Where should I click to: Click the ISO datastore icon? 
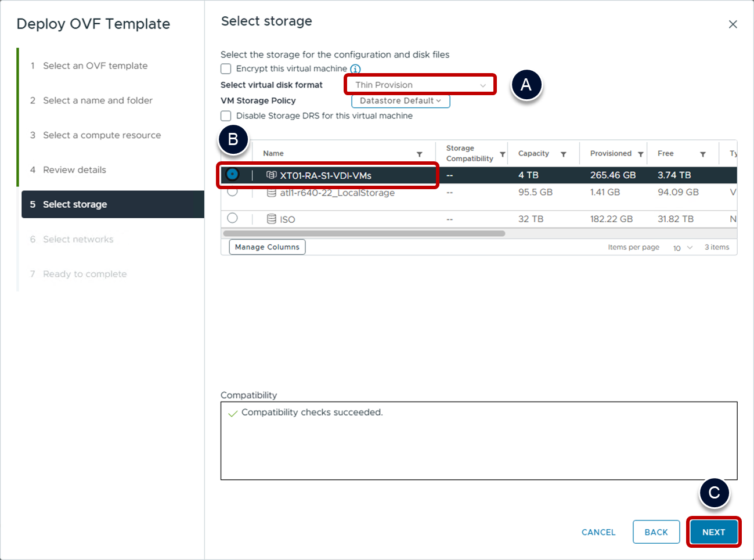coord(271,219)
